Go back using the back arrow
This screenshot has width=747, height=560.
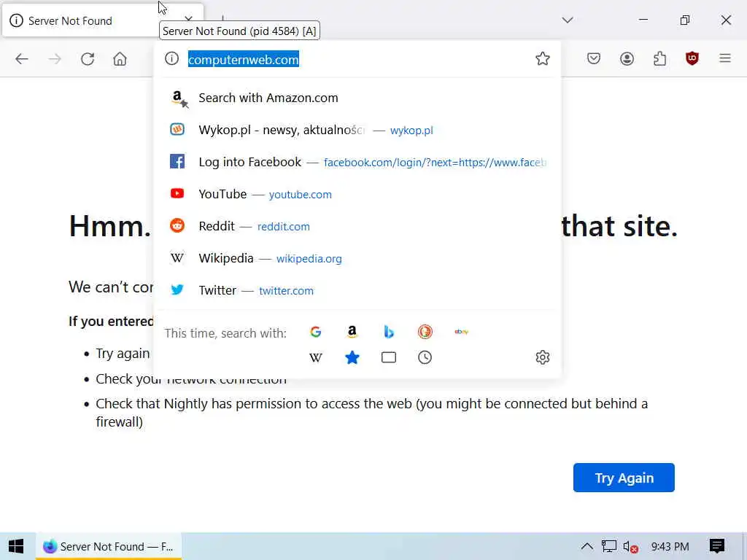pos(22,59)
